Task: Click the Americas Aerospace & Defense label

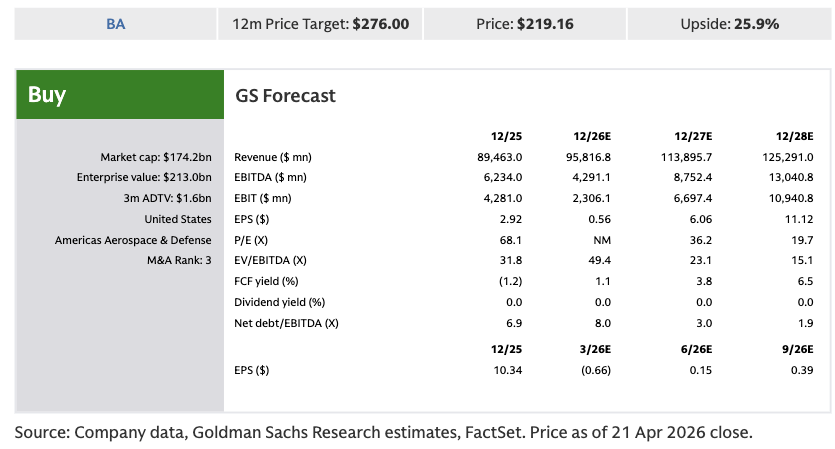Action: (133, 240)
